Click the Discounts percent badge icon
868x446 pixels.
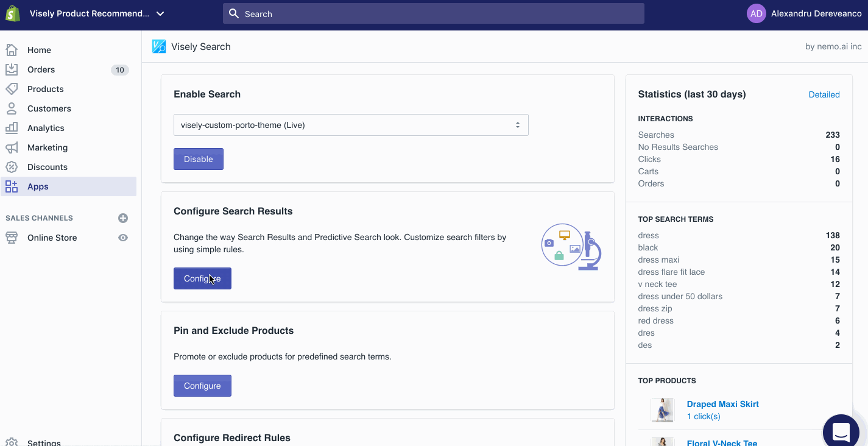12,167
